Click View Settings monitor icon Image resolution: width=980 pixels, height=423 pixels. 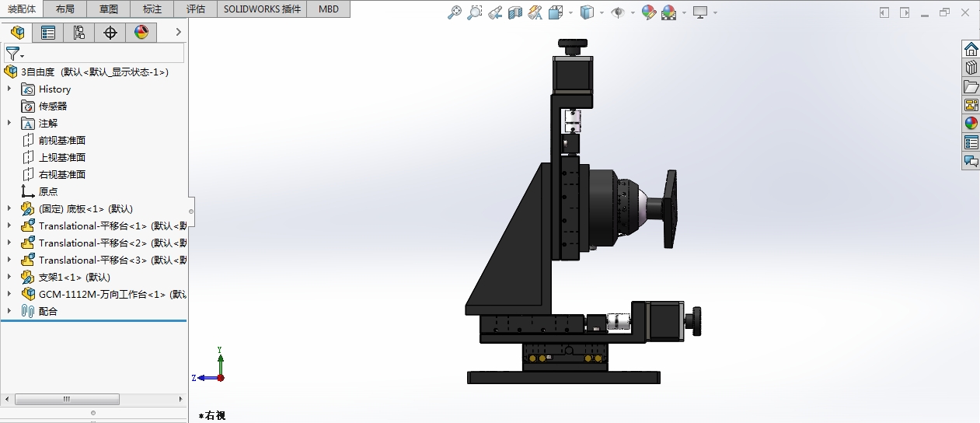coord(700,12)
